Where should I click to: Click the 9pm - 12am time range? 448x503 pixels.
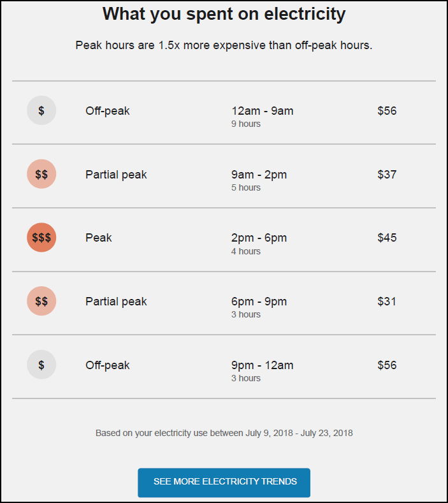click(263, 365)
